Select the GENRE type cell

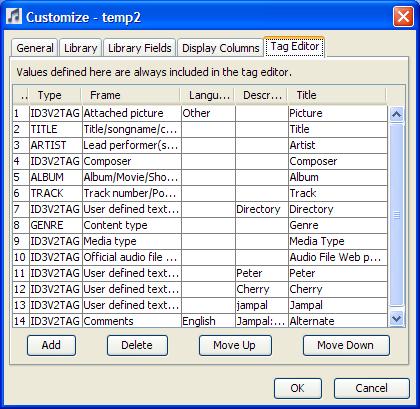tap(56, 225)
